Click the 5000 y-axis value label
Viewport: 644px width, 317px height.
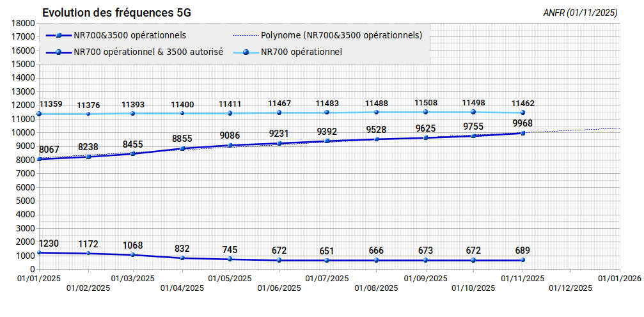click(x=25, y=201)
